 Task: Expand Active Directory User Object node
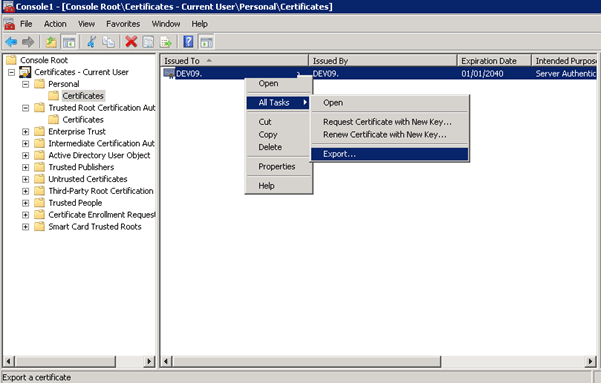(25, 155)
